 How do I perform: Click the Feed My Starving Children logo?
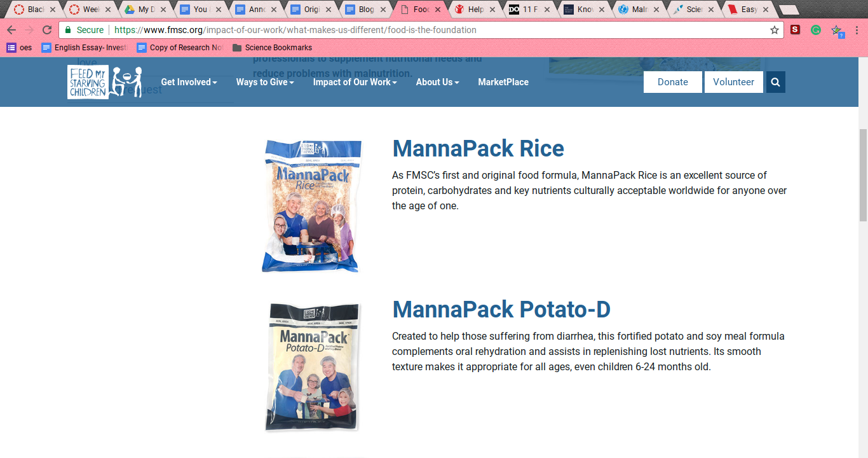[x=105, y=82]
